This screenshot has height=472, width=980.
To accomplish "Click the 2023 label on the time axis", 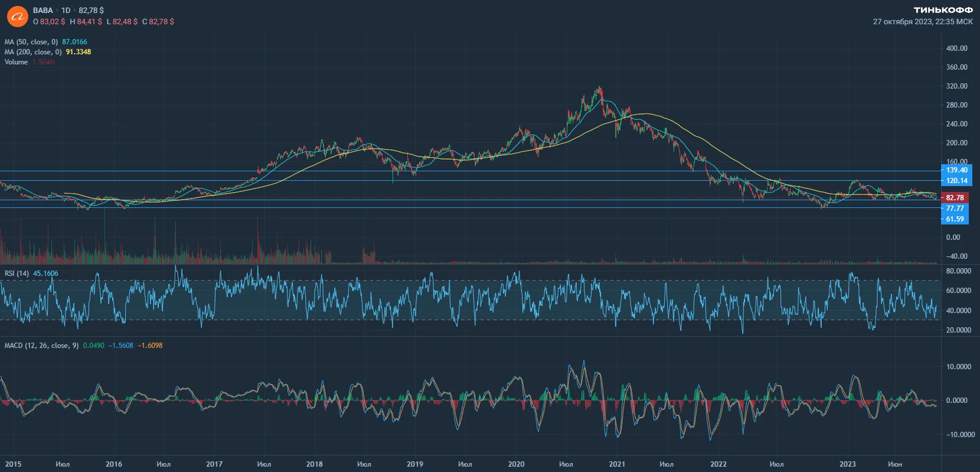I will click(x=848, y=464).
